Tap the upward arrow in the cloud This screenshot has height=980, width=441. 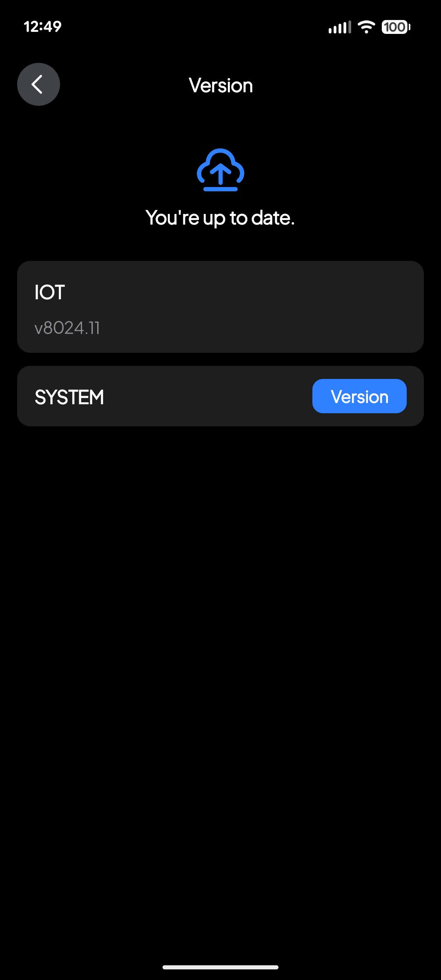pyautogui.click(x=220, y=174)
